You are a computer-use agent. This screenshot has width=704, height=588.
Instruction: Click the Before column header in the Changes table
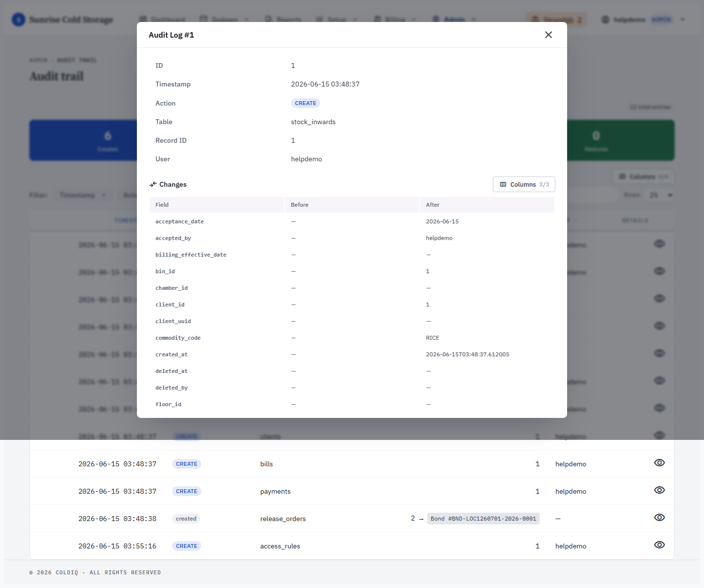point(352,205)
